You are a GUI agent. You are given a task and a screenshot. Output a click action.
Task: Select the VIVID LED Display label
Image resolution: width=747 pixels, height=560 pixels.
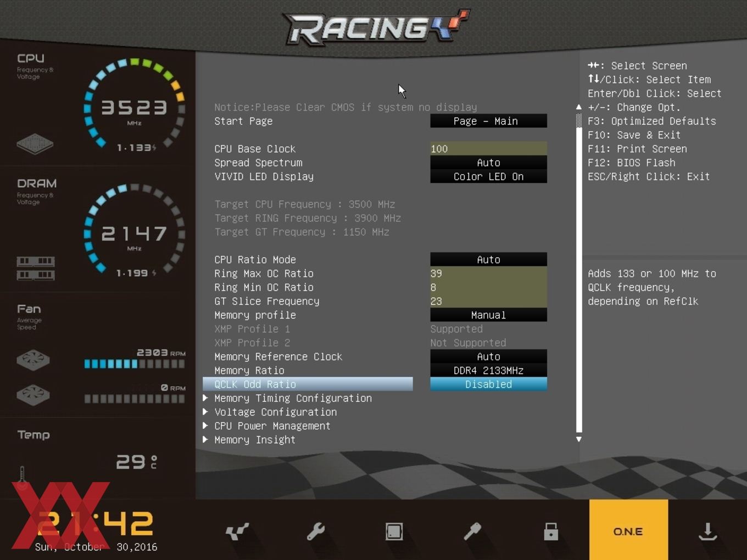[264, 176]
